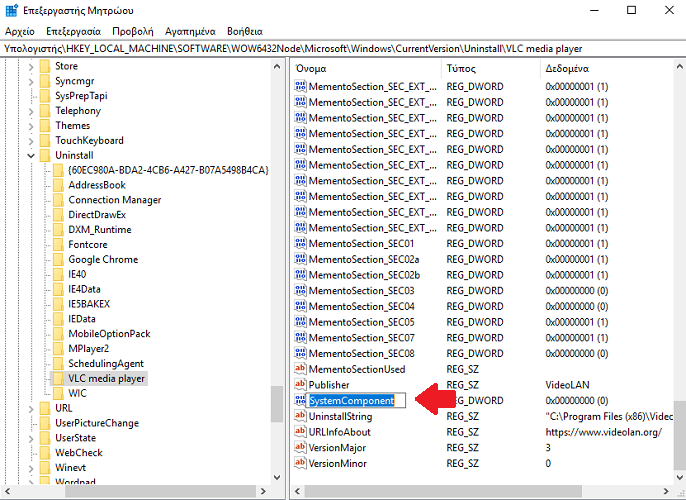Select the MementoSection_SEC04 value name

pyautogui.click(x=361, y=306)
